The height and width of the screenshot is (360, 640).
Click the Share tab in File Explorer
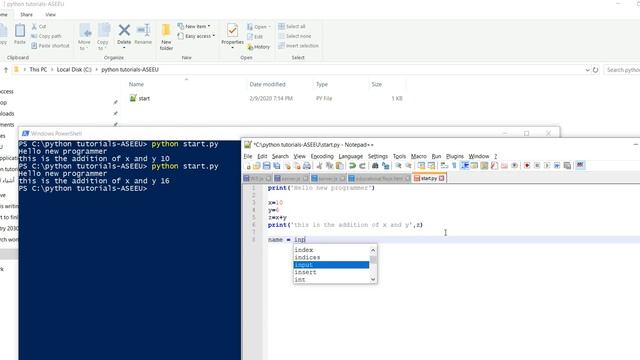click(27, 15)
